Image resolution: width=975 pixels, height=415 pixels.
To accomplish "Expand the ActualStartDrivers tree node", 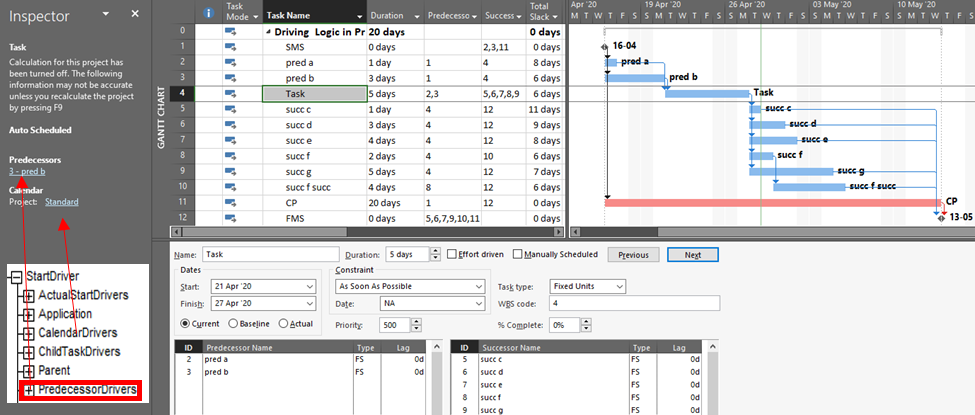I will point(28,295).
